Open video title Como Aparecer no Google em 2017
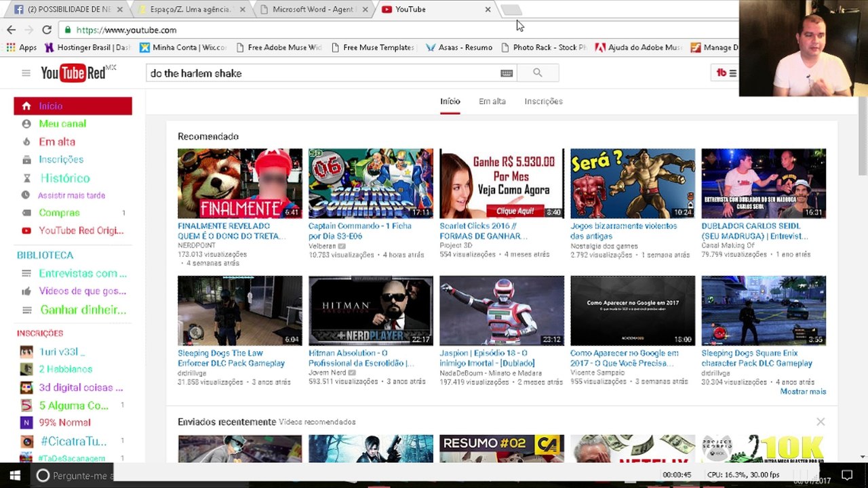 [625, 358]
